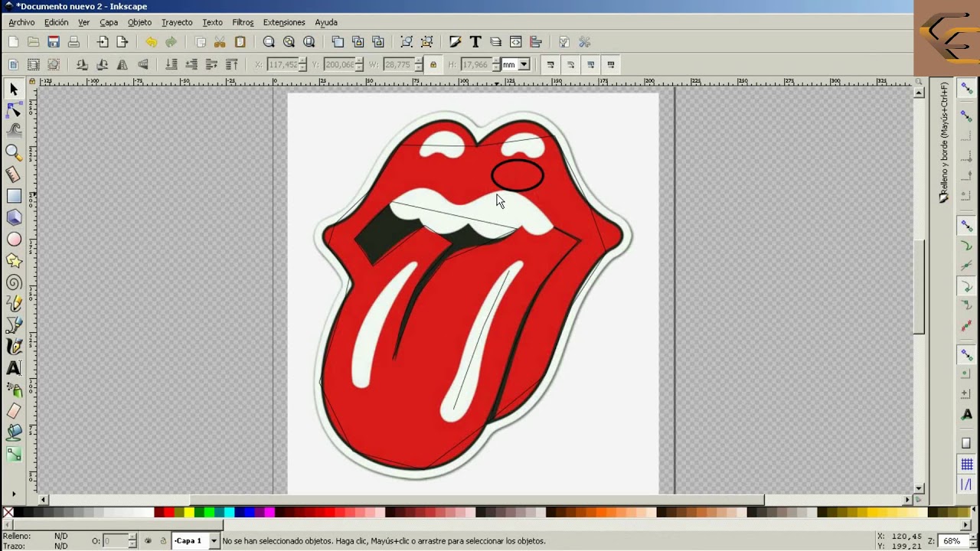The image size is (980, 551).
Task: Select the Bezier pen tool
Action: [14, 325]
